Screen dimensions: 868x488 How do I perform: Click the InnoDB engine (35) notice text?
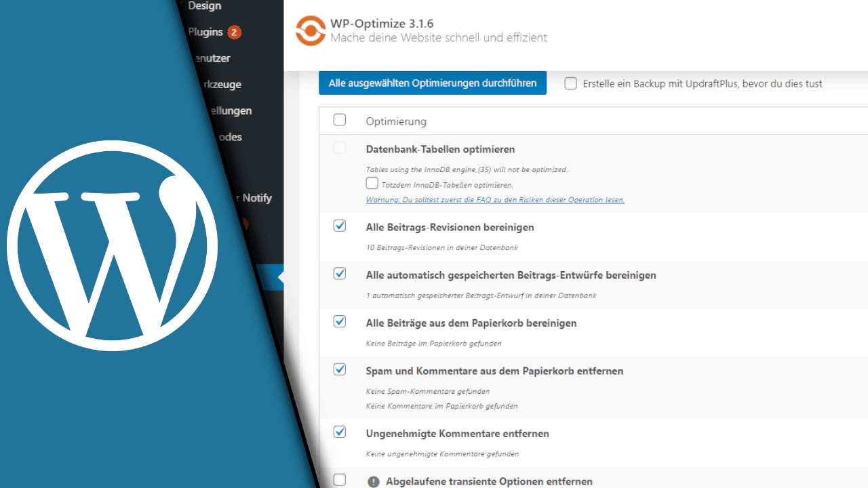point(467,169)
